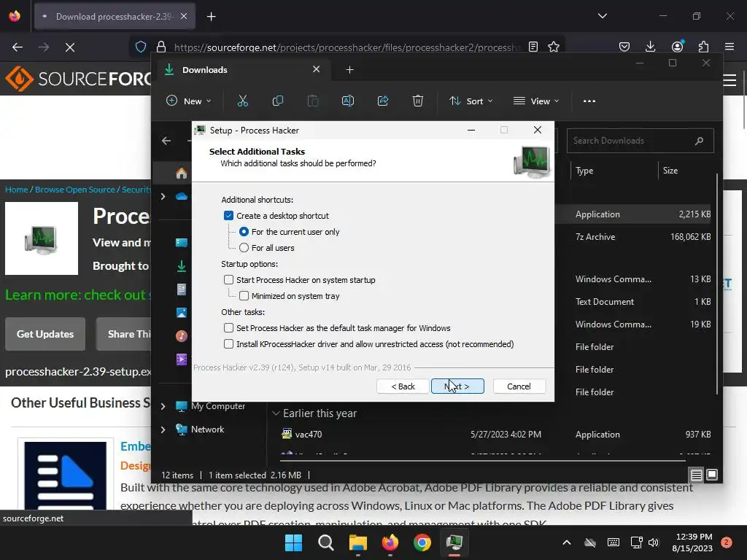Enable Start Process Hacker on system startup
The width and height of the screenshot is (747, 560).
click(228, 279)
